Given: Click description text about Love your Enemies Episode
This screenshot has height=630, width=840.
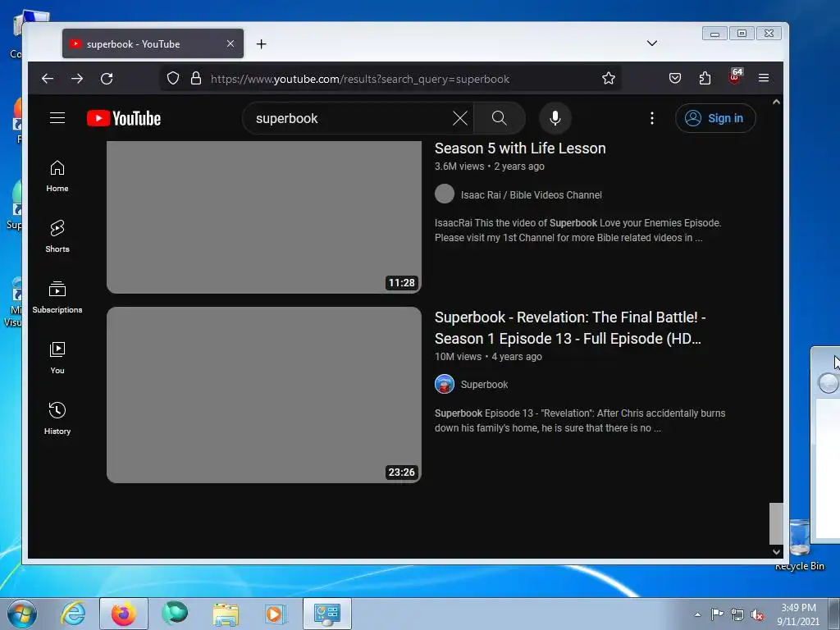Looking at the screenshot, I should tap(577, 231).
